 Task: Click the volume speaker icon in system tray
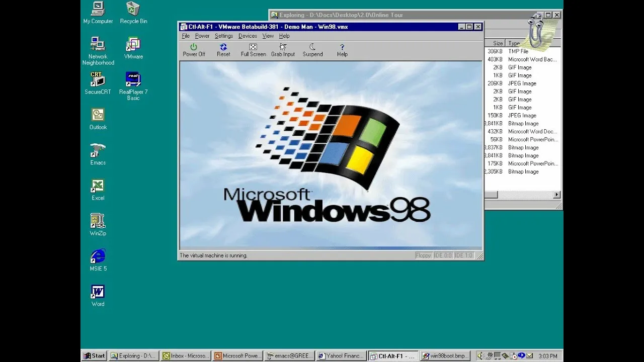[480, 356]
